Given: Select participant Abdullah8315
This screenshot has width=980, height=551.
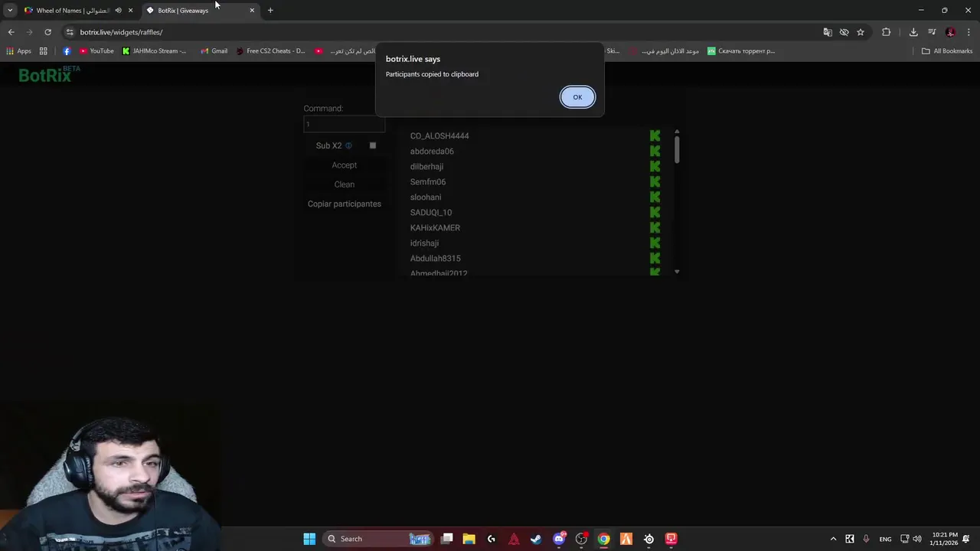Looking at the screenshot, I should (x=435, y=259).
